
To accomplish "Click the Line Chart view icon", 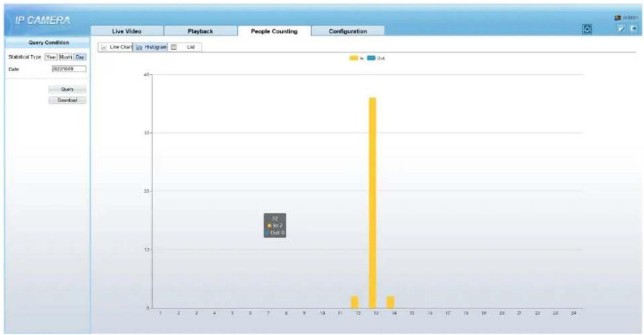I will coord(104,47).
